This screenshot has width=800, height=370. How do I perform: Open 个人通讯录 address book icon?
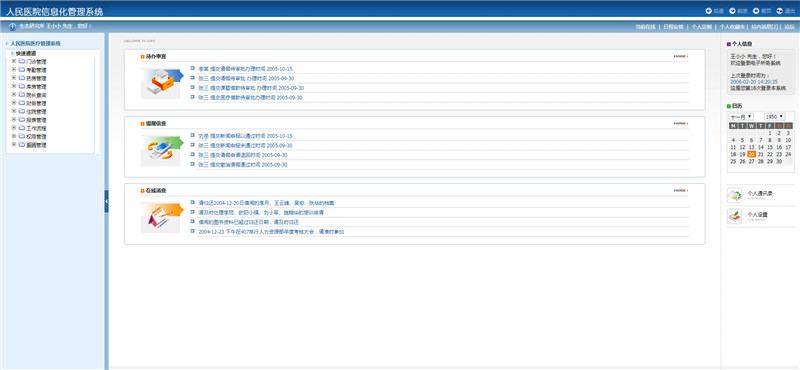(x=734, y=195)
